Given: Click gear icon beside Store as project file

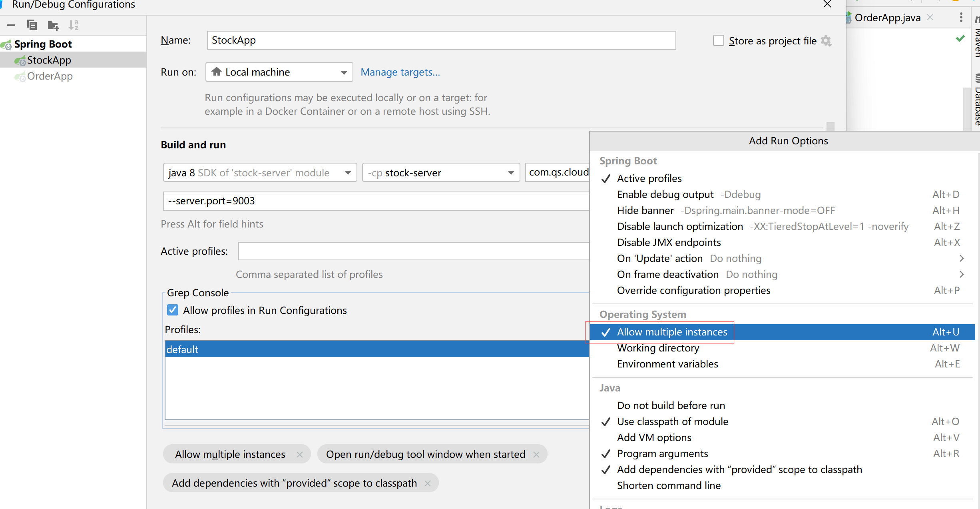Looking at the screenshot, I should [x=826, y=41].
